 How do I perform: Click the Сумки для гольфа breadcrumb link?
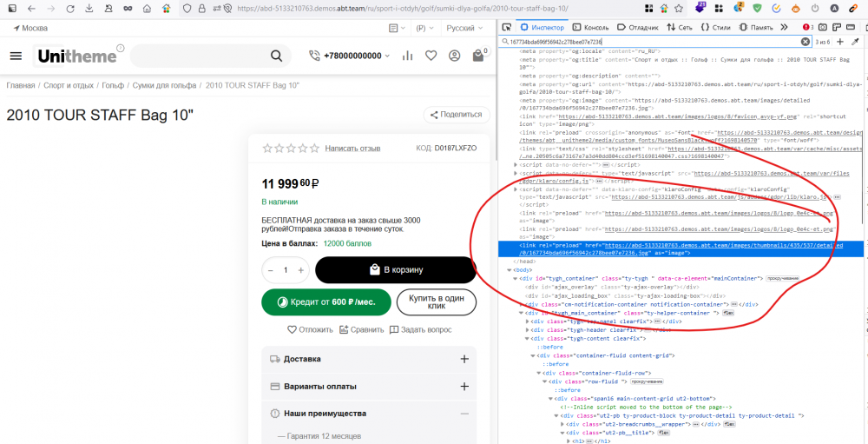click(x=163, y=86)
